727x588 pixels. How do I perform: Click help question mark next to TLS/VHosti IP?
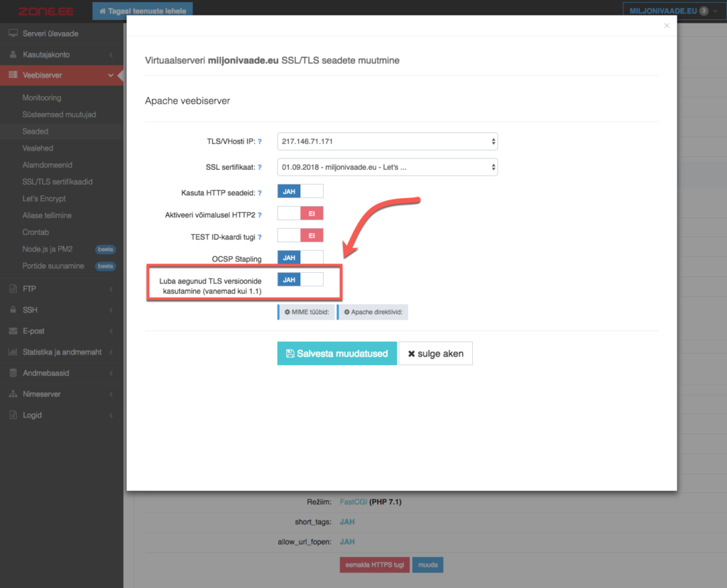[x=260, y=141]
